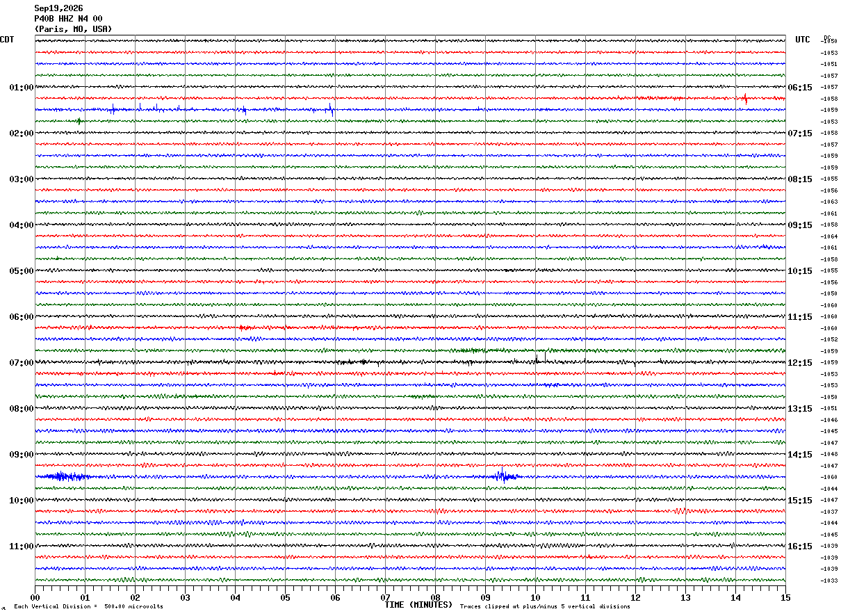Screen dimensions: 841x616
Task: Select the traces clipped footnote text
Action: coord(546,607)
